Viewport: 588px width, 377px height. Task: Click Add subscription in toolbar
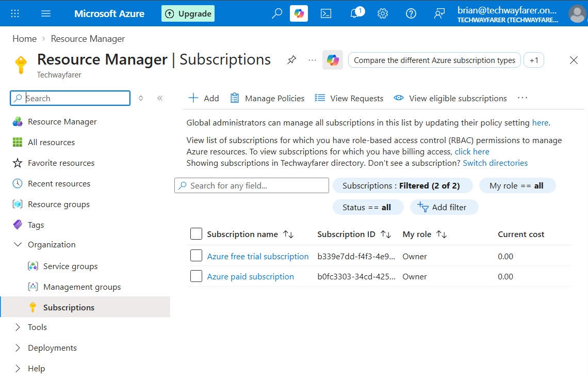pos(204,98)
